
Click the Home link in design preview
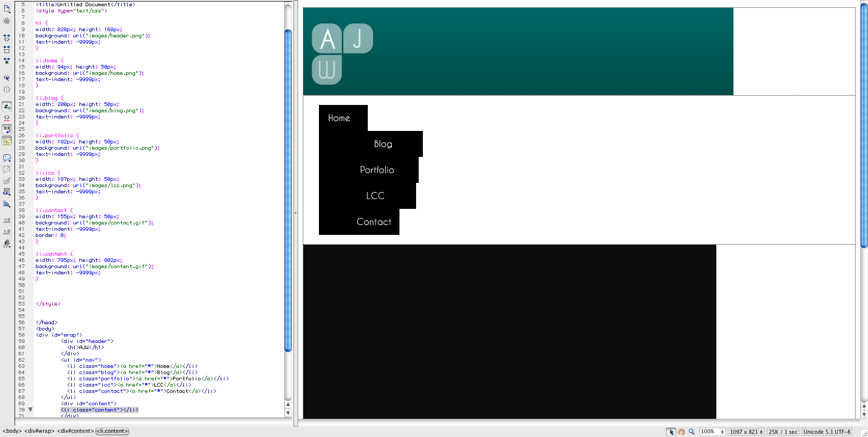(x=339, y=118)
